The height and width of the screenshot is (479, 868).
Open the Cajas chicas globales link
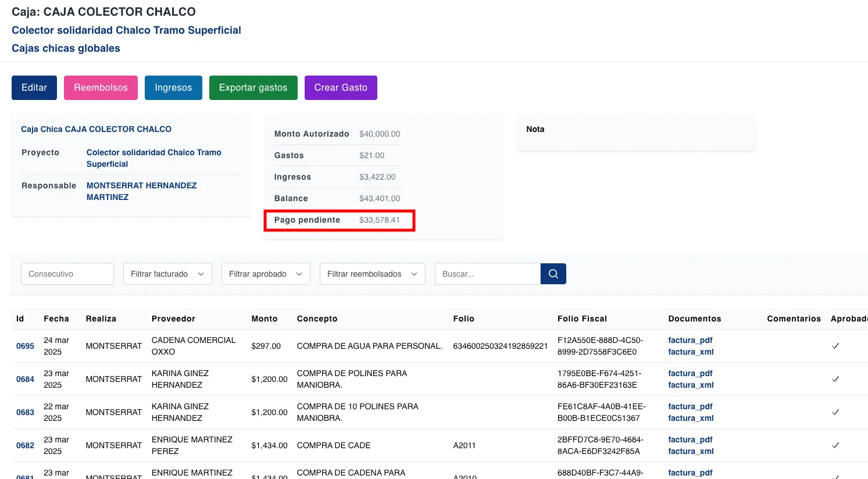tap(66, 48)
